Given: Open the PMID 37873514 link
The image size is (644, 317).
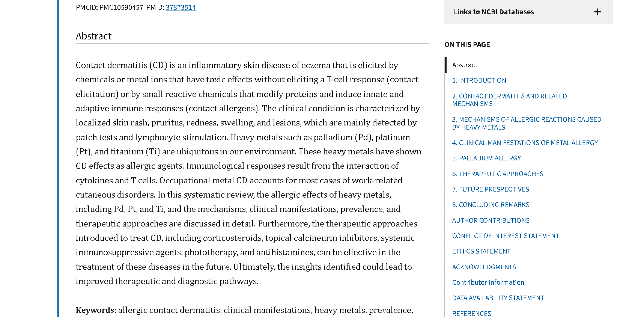Looking at the screenshot, I should [x=181, y=8].
